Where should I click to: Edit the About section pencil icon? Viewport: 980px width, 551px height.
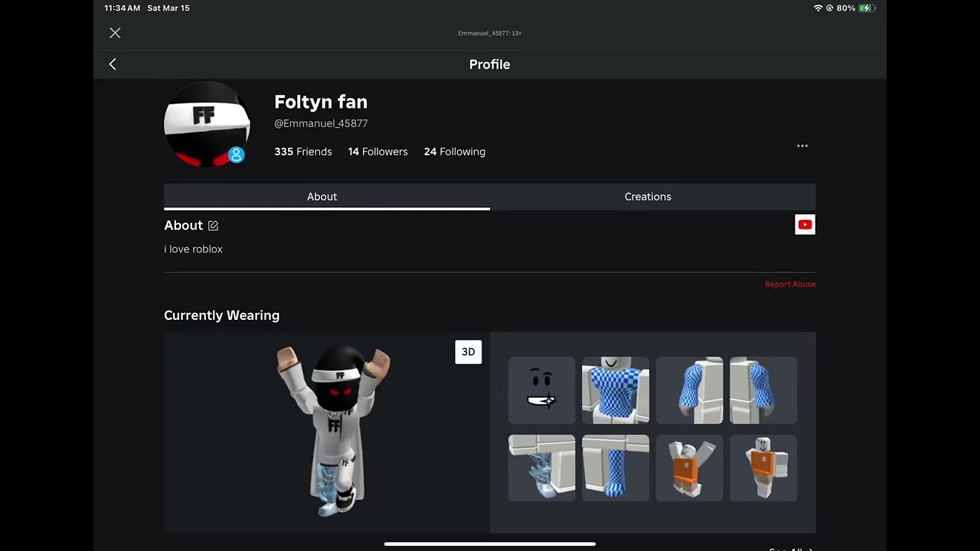213,226
